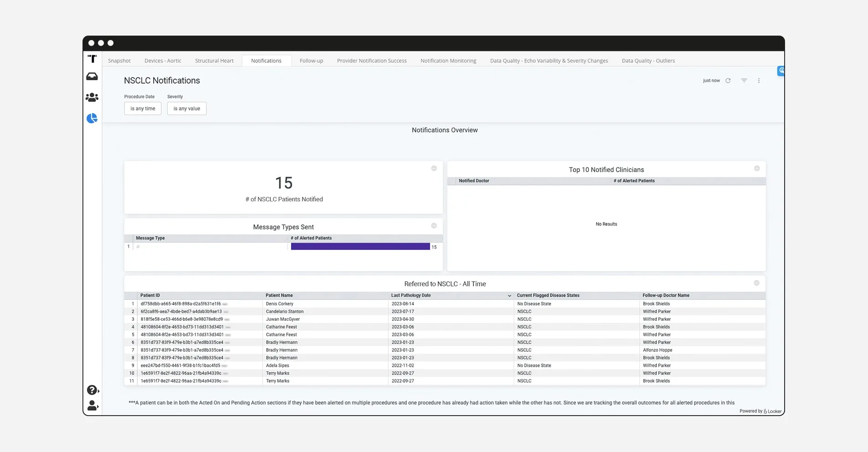
Task: Open Data Quality - Outliers tab
Action: coord(648,61)
